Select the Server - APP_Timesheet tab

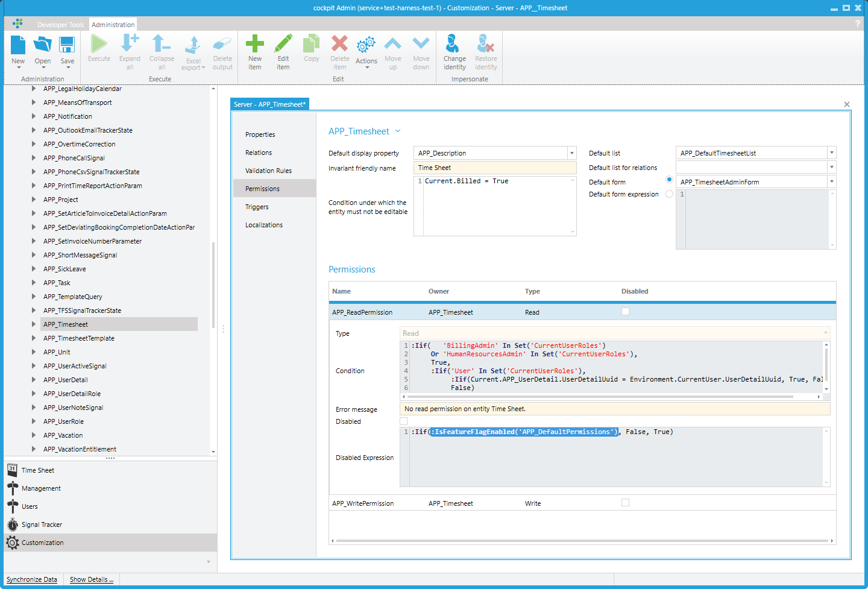tap(270, 104)
